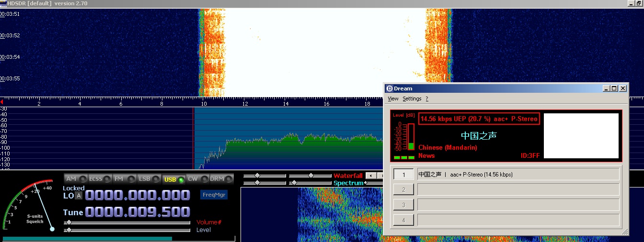Viewport: 644px width, 242px height.
Task: Click the HDSDR title bar icon
Action: point(4,3)
